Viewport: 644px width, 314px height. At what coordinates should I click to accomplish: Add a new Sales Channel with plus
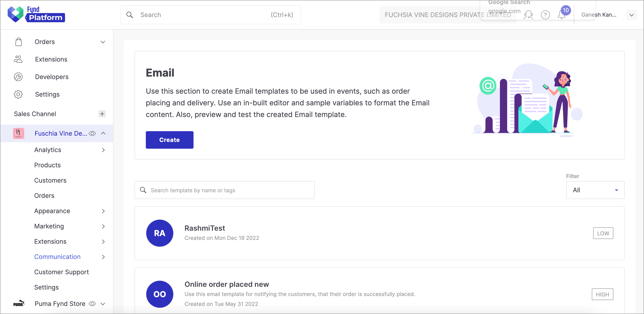[x=102, y=114]
